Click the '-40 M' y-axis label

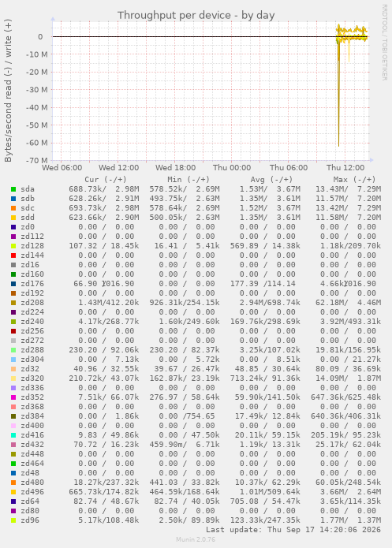[36, 108]
